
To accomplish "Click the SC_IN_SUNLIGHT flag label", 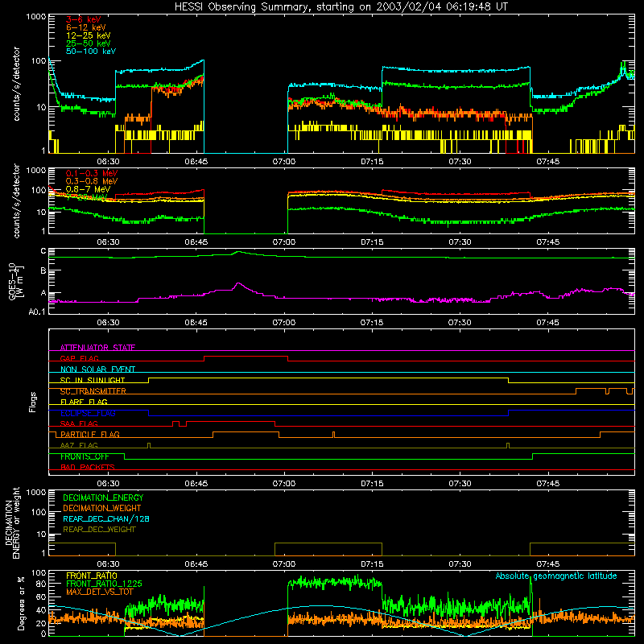I will [x=93, y=380].
